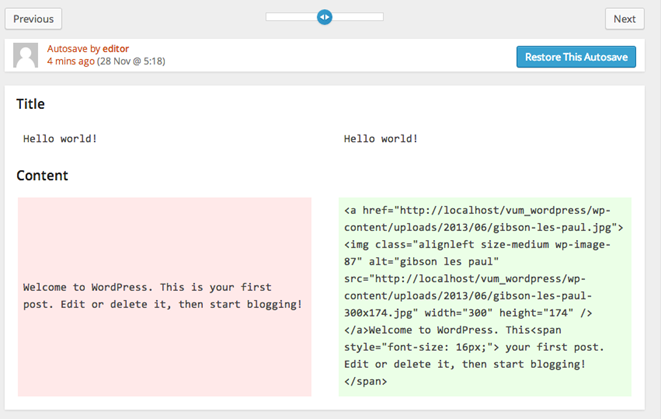Select the left 'Hello world!' title text

coord(60,139)
